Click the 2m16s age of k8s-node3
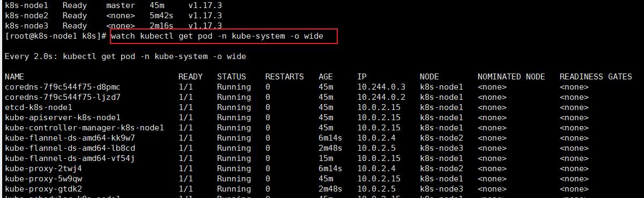Viewport: 644px width, 198px height. point(161,26)
